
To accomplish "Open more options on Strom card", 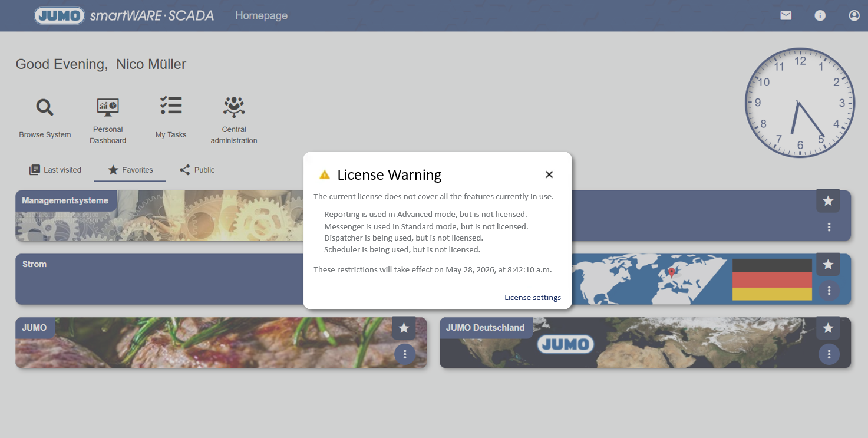I will 829,291.
